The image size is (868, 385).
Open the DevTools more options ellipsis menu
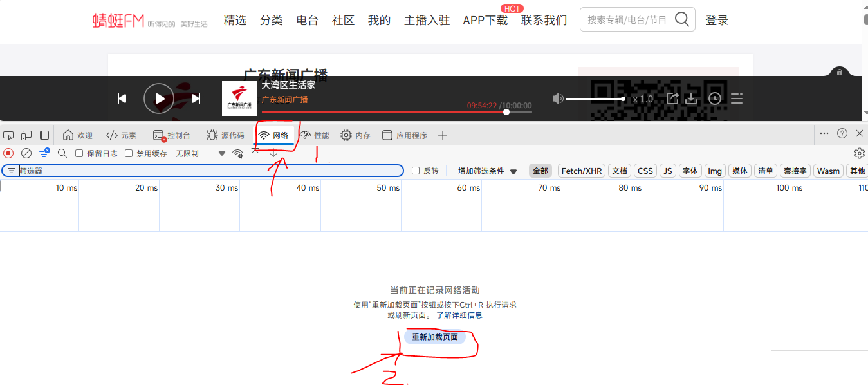(824, 133)
